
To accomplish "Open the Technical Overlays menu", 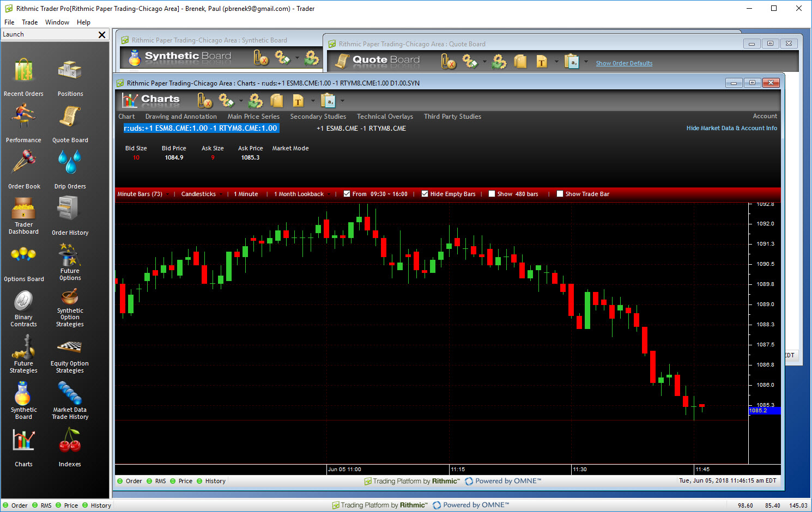I will click(385, 117).
